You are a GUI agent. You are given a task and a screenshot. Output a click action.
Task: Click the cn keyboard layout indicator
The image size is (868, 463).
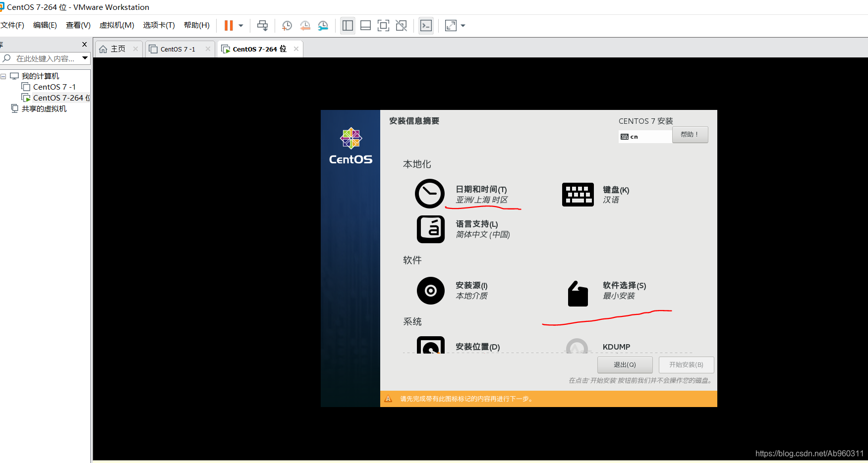[x=645, y=137]
